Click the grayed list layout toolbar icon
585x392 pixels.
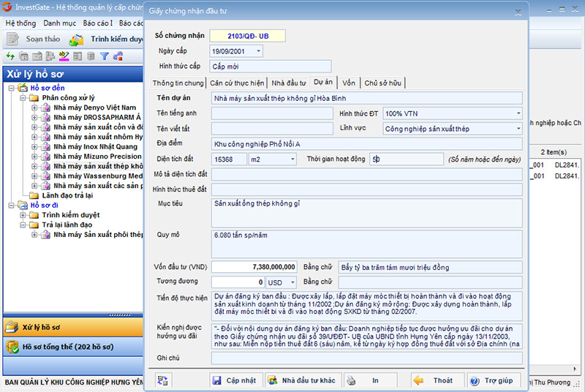tap(78, 56)
